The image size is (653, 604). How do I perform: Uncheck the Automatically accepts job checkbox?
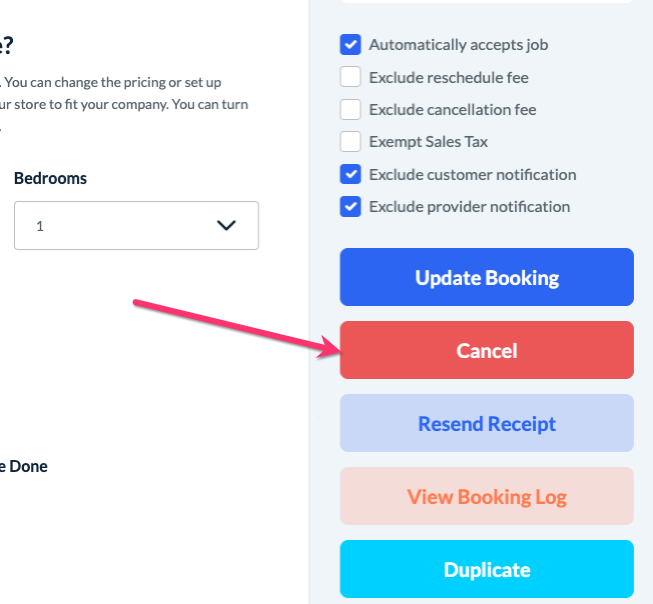tap(350, 45)
